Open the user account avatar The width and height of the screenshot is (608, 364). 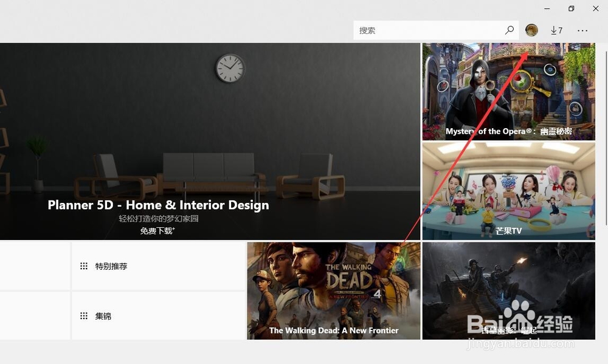click(x=531, y=30)
